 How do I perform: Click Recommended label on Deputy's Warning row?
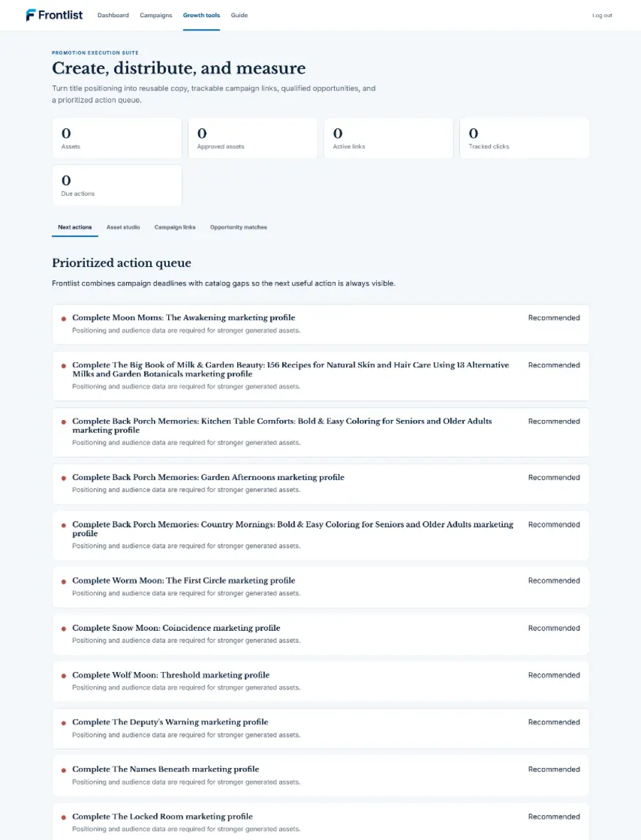(553, 722)
